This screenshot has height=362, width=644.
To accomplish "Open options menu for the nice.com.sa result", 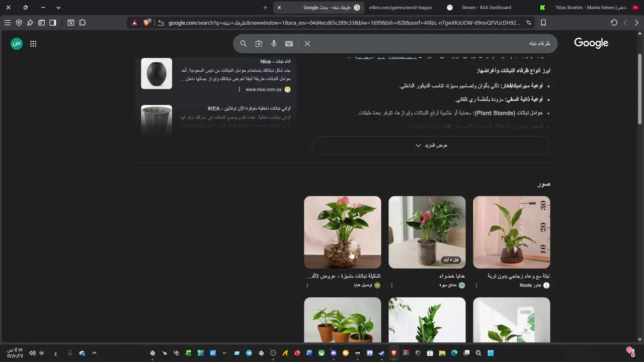I will [x=239, y=89].
